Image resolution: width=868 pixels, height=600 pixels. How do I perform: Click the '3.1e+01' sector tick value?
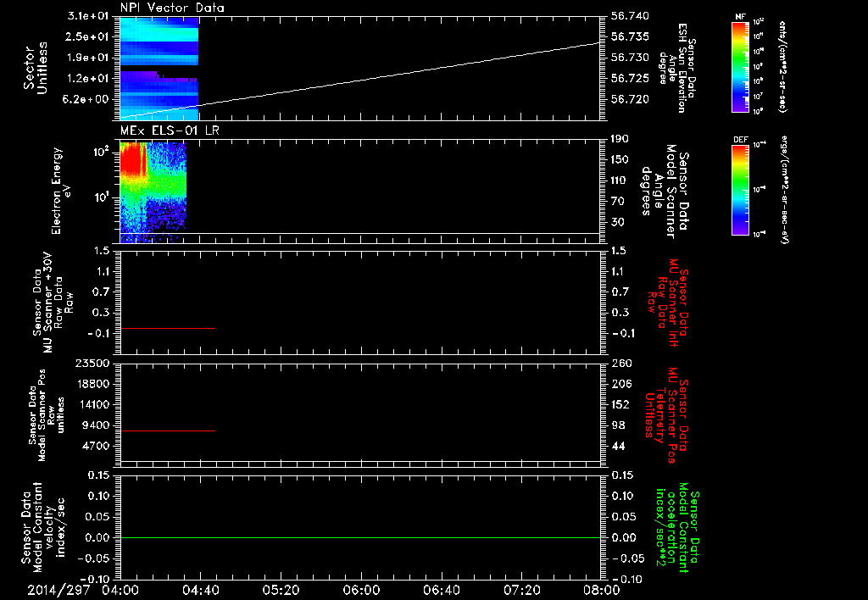(87, 16)
